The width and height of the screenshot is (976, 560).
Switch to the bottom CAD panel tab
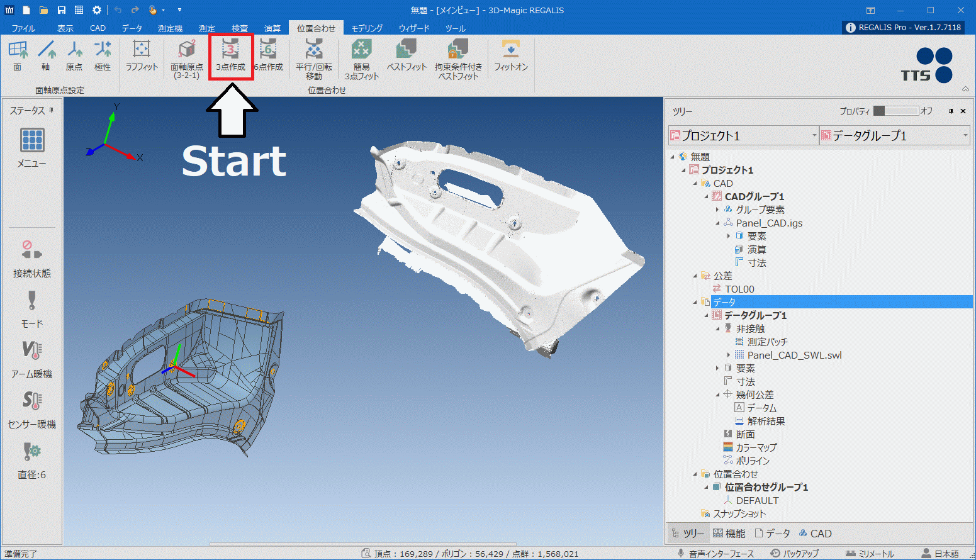click(x=816, y=534)
